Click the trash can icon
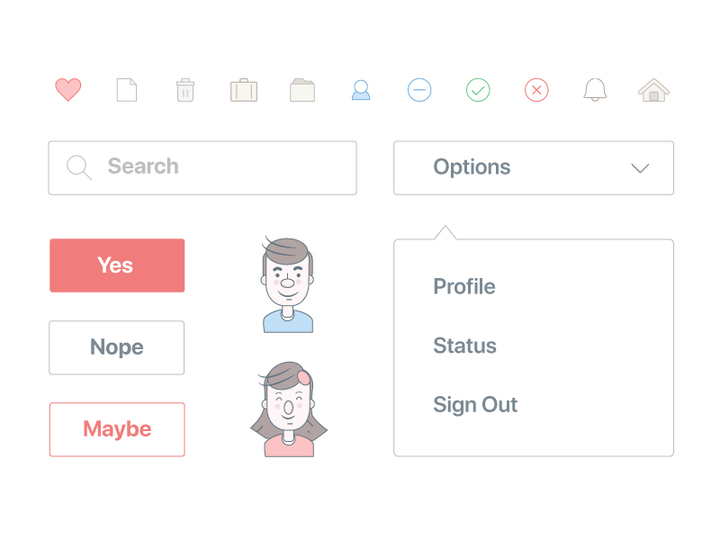The height and width of the screenshot is (540, 720). coord(185,90)
